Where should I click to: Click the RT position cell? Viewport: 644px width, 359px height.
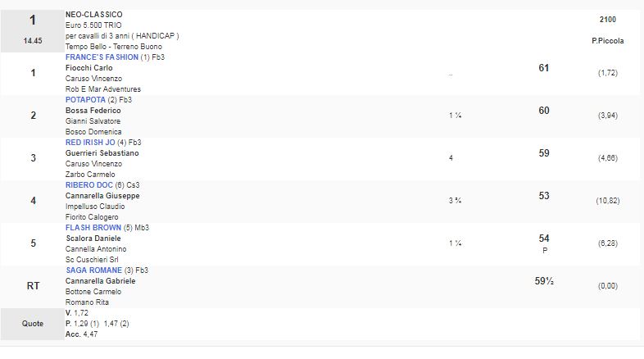click(x=33, y=286)
